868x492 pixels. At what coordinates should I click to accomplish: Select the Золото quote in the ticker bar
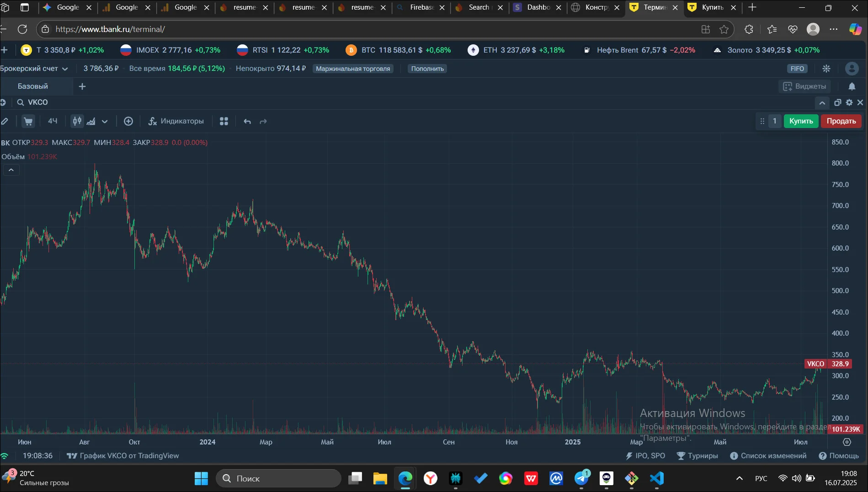767,50
